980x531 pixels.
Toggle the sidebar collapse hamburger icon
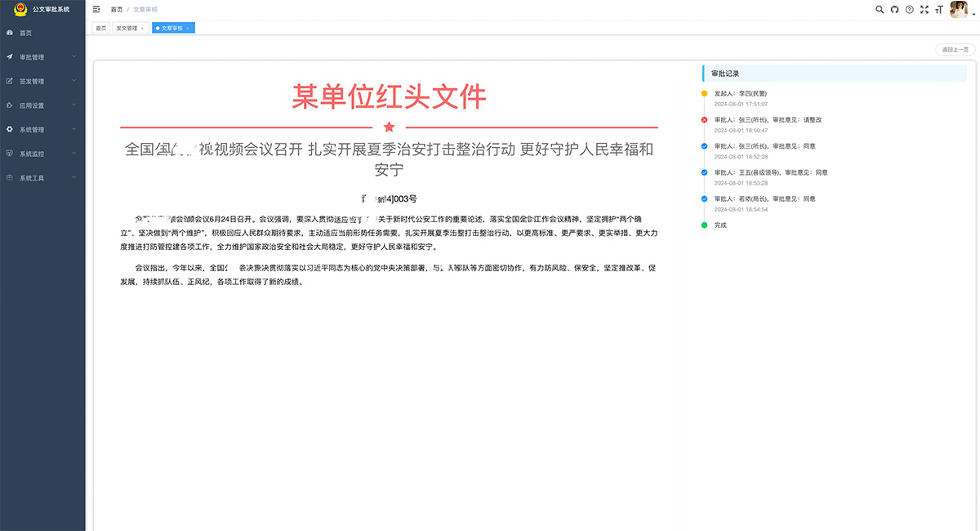tap(96, 10)
